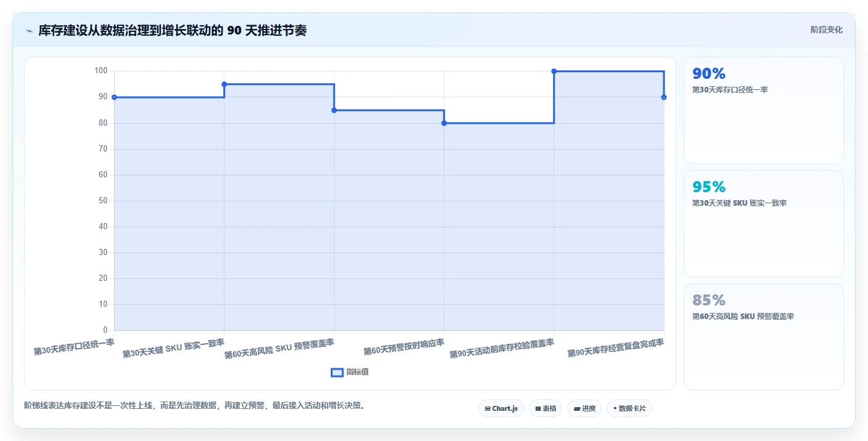Screen dimensions: 868x441
Task: Click the last data point 第90天库存经营复盘完成率
Action: pyautogui.click(x=664, y=97)
